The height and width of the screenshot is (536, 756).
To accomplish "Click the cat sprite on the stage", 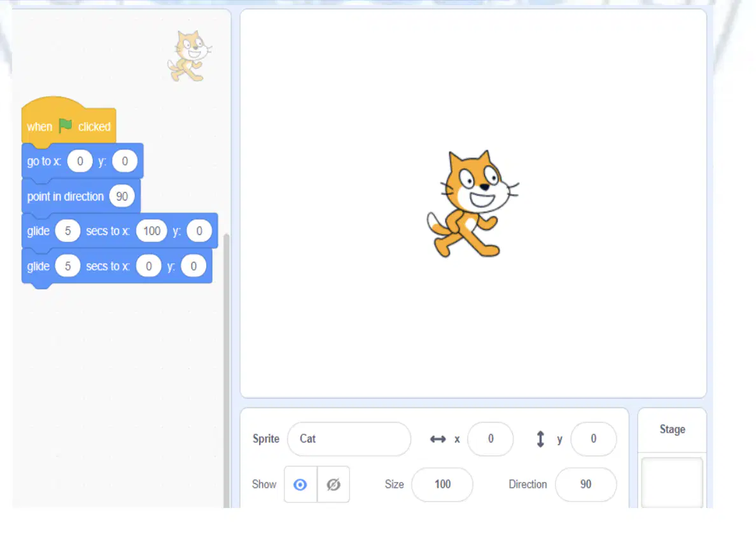I will tap(472, 204).
